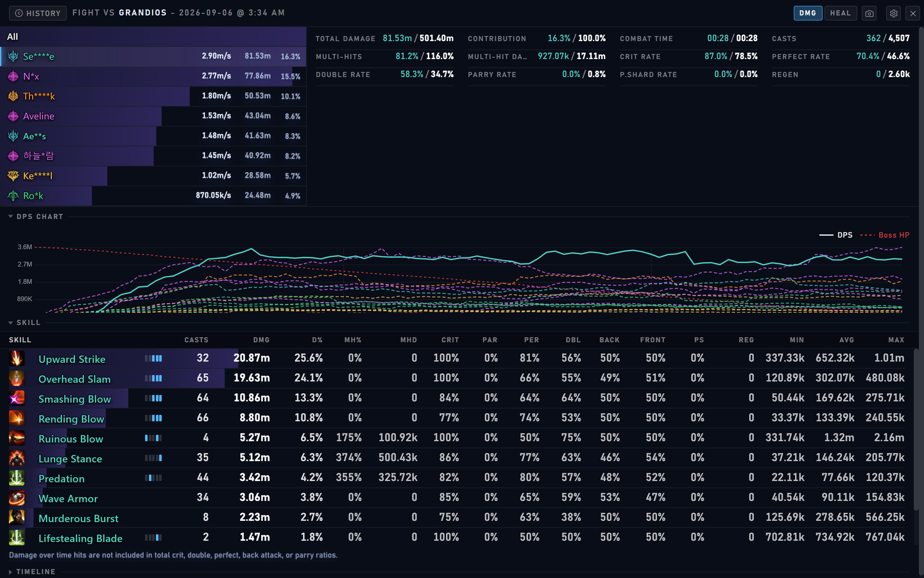Collapse the DPS CHART section
The image size is (924, 578).
[36, 217]
